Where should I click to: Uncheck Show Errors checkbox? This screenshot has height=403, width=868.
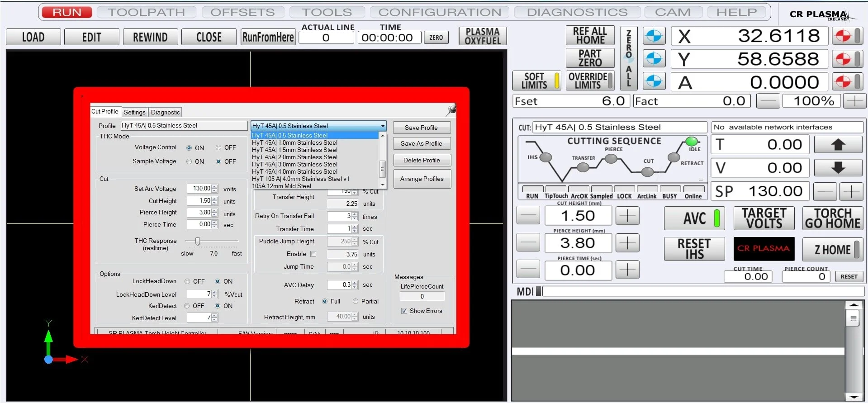click(x=404, y=311)
